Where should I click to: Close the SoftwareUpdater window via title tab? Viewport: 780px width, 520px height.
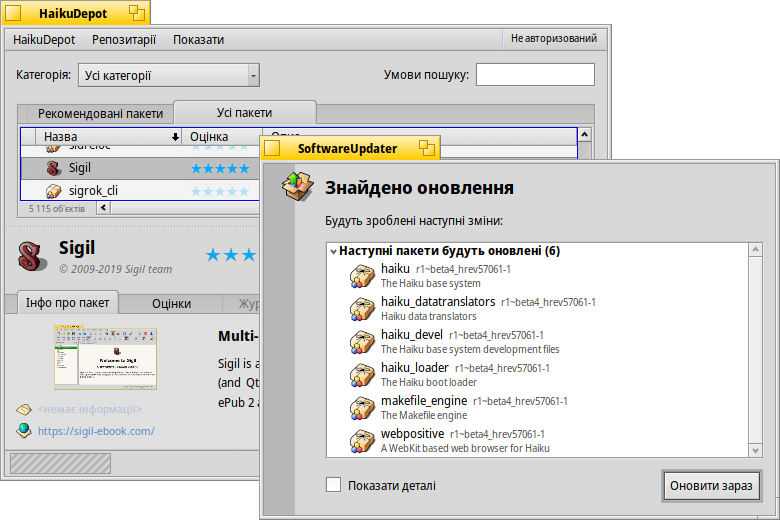[272, 148]
